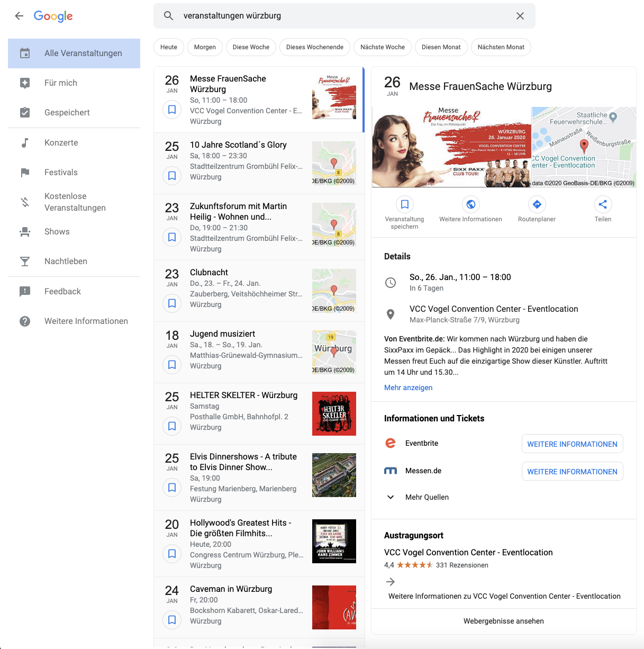Select the Dieses Wochenende filter chip
This screenshot has width=644, height=649.
(x=315, y=47)
